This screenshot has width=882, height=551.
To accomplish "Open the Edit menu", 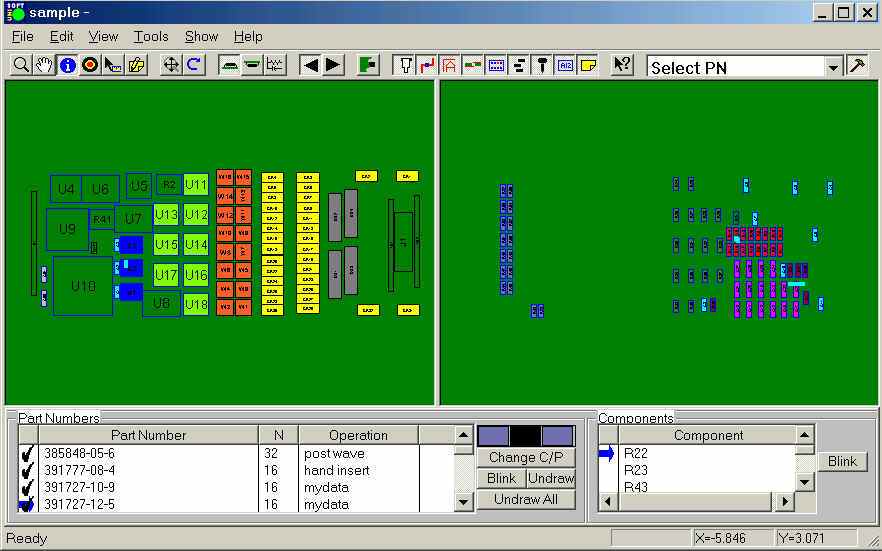I will [x=61, y=37].
